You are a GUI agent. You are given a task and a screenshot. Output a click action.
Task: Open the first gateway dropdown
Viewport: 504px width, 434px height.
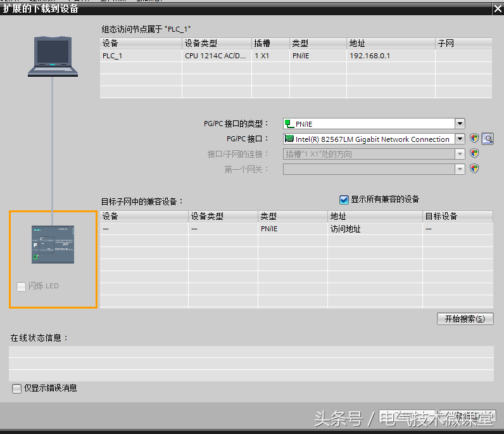460,169
